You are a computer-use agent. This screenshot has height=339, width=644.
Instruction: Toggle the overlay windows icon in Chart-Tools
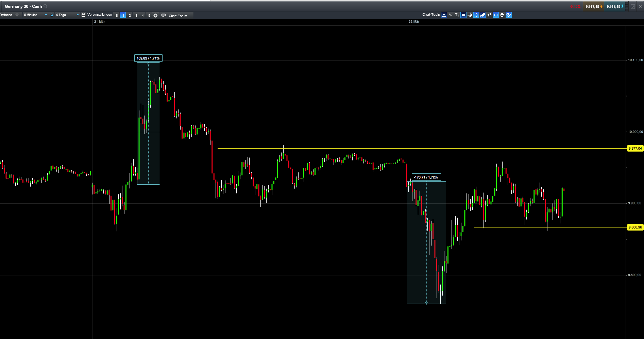[x=482, y=15]
